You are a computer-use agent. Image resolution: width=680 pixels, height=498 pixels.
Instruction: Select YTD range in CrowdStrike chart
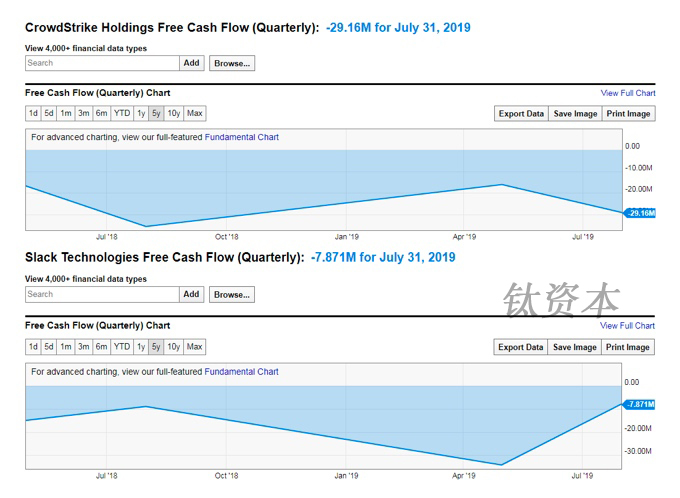(x=122, y=114)
